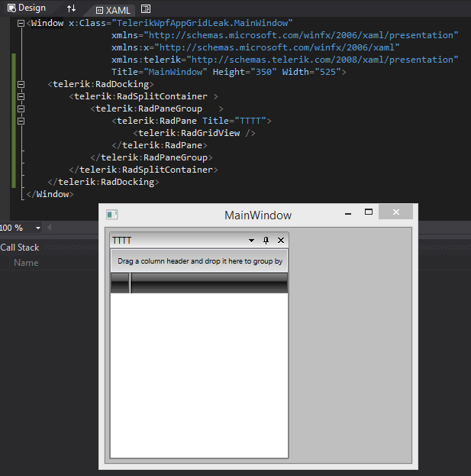Click the TTTT pane title
Viewport: 471px width, 476px height.
pos(121,241)
